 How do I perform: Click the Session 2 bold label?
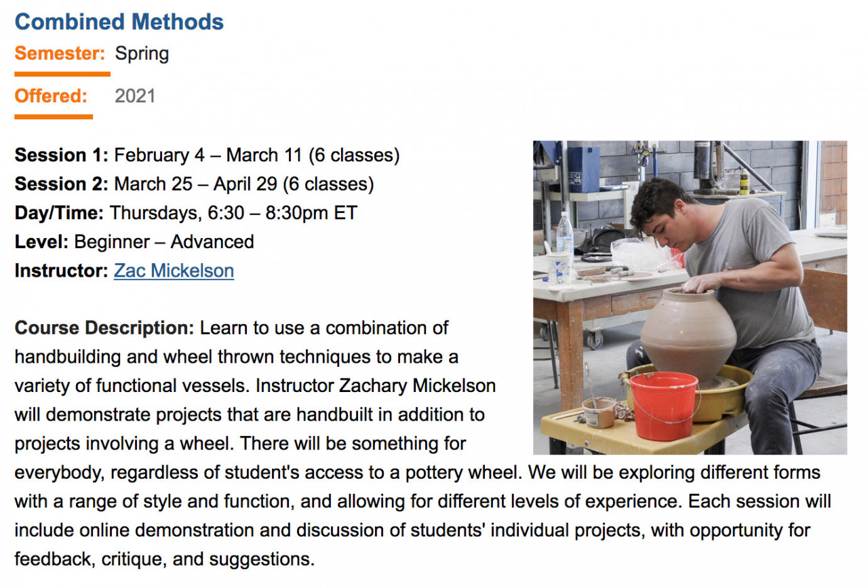61,184
